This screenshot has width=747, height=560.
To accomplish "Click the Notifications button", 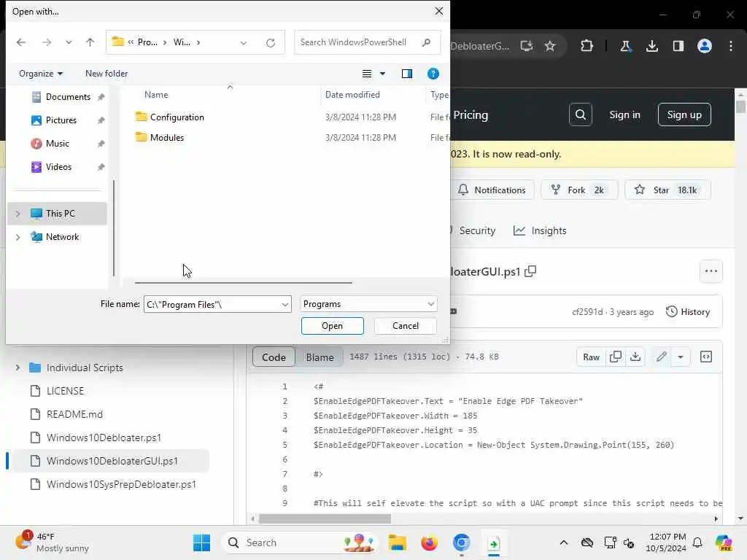I will coord(491,190).
